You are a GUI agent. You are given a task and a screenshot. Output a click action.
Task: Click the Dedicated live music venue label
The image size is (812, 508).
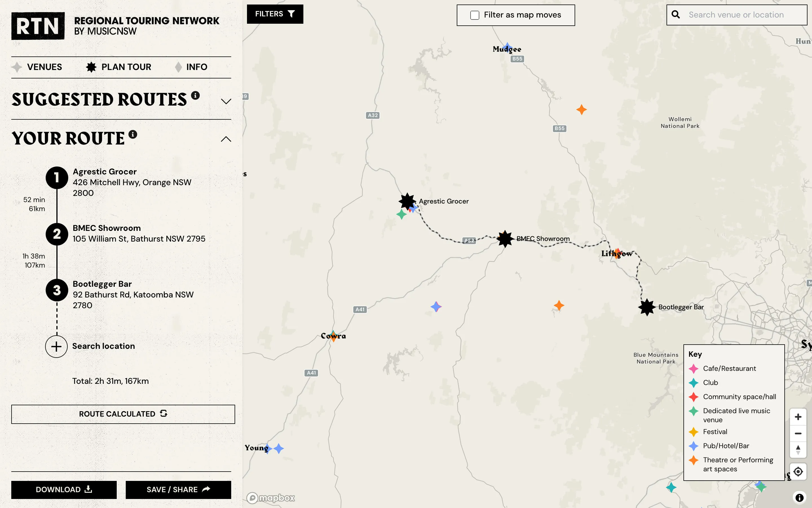click(x=736, y=415)
